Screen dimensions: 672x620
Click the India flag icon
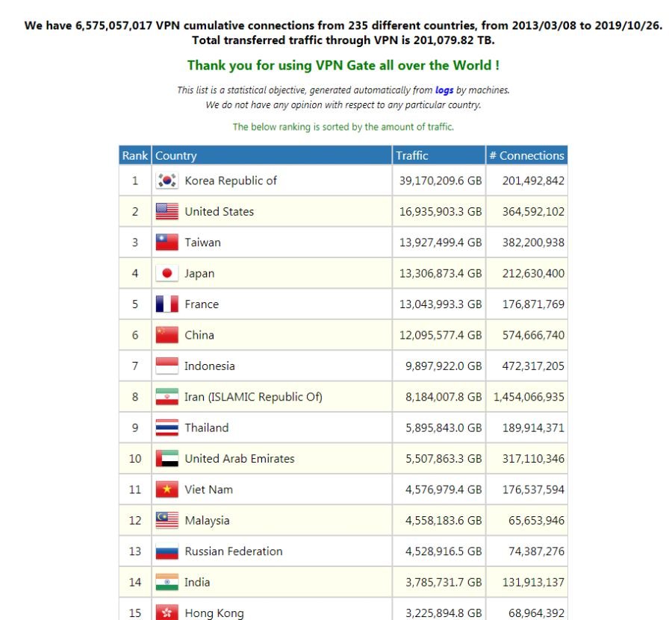coord(167,582)
